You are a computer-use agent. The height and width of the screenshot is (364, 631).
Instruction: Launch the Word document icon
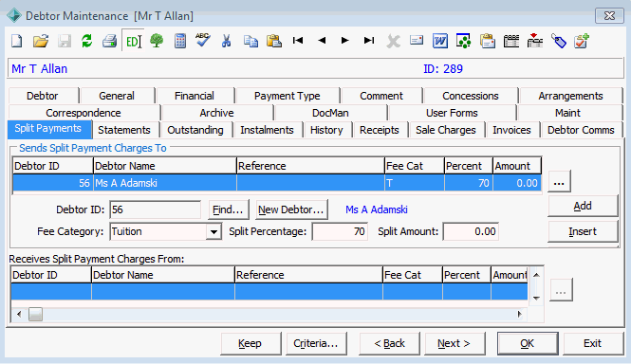(440, 41)
